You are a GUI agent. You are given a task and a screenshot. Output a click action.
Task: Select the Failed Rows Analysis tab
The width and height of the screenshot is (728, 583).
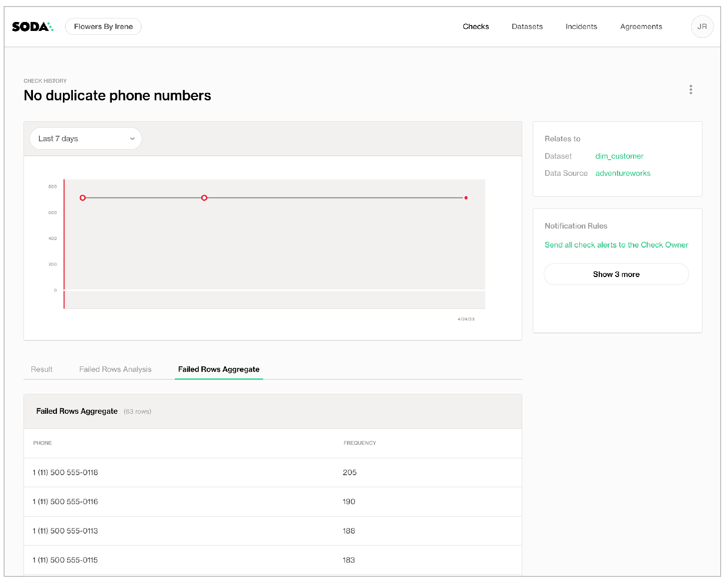click(115, 369)
